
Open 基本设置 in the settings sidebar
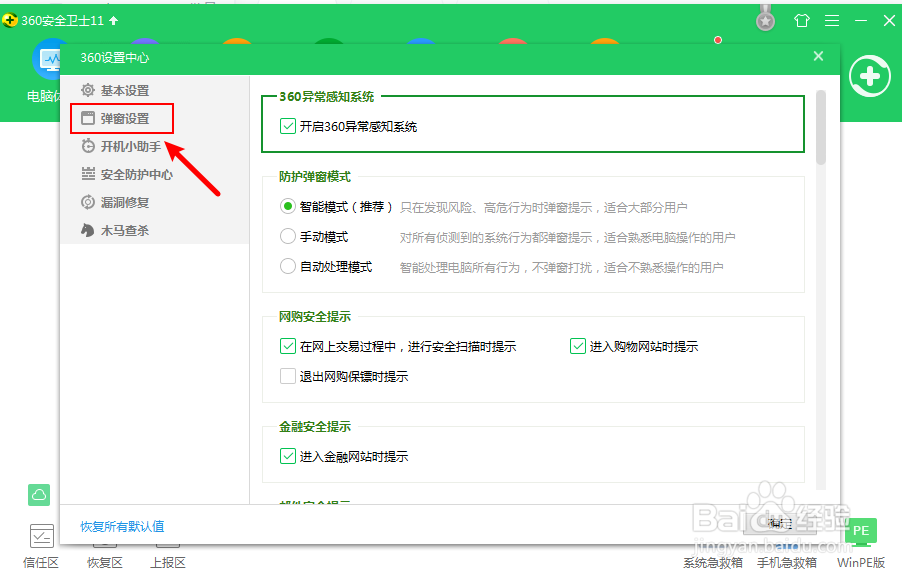coord(125,91)
